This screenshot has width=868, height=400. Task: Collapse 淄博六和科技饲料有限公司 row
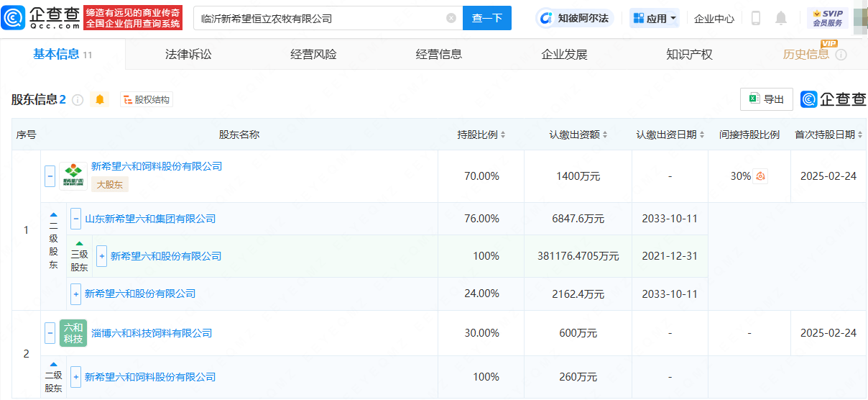tap(50, 333)
